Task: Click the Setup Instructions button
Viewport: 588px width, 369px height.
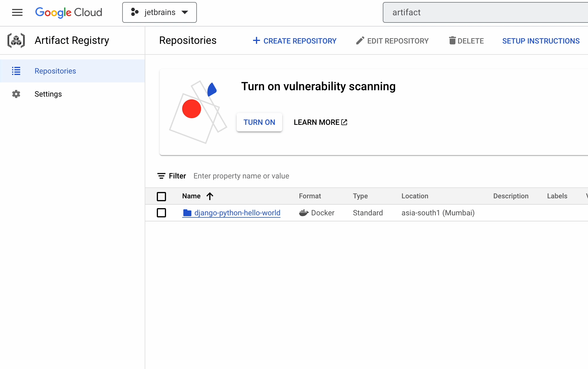Action: click(541, 41)
